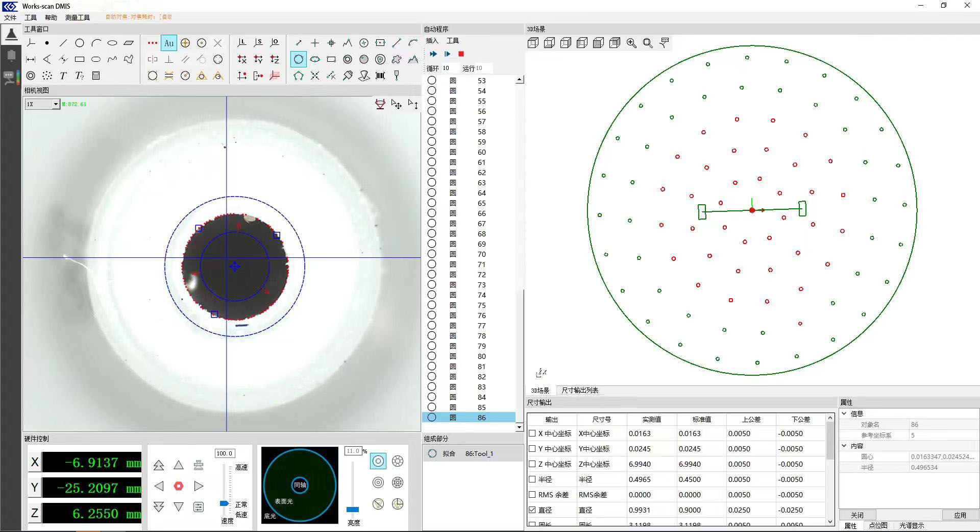Click the 关闭 button in properties
980x532 pixels.
coord(857,515)
